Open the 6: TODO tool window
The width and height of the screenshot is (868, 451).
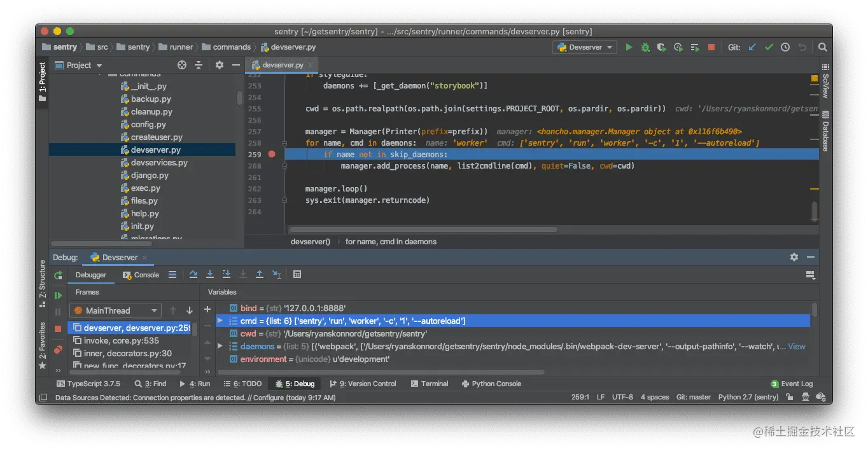pos(243,384)
